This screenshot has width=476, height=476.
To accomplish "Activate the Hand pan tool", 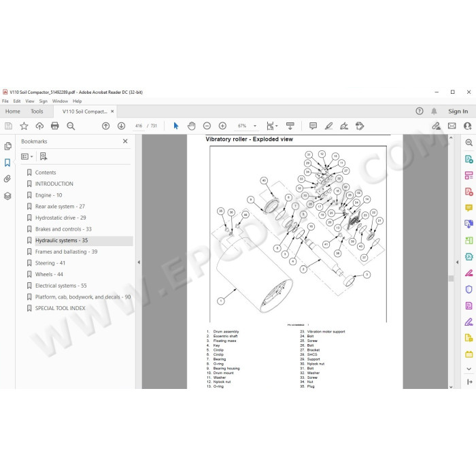I will point(192,126).
